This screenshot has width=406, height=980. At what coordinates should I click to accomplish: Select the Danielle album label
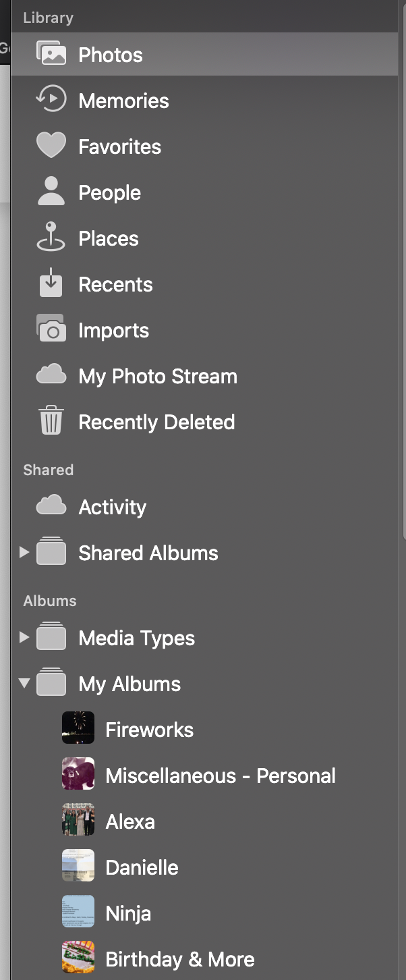click(x=142, y=867)
